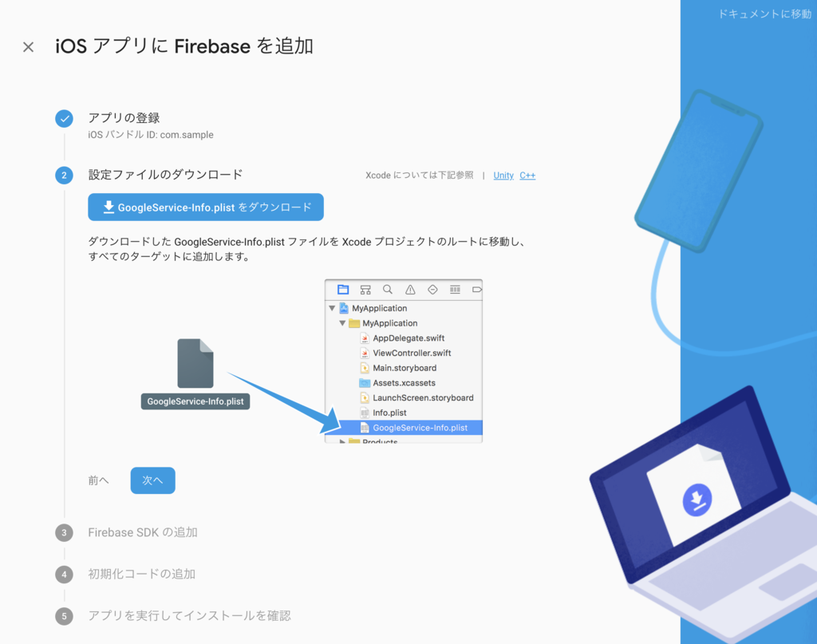The height and width of the screenshot is (644, 817).
Task: Click the gray plist file document icon
Action: (x=195, y=364)
